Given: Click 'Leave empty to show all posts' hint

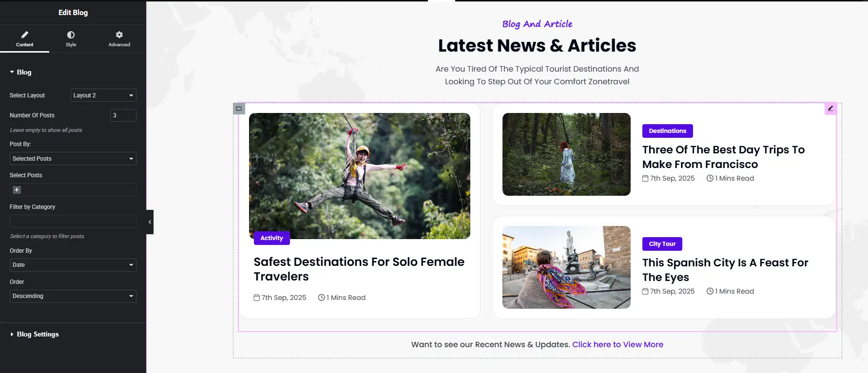Looking at the screenshot, I should pyautogui.click(x=46, y=130).
